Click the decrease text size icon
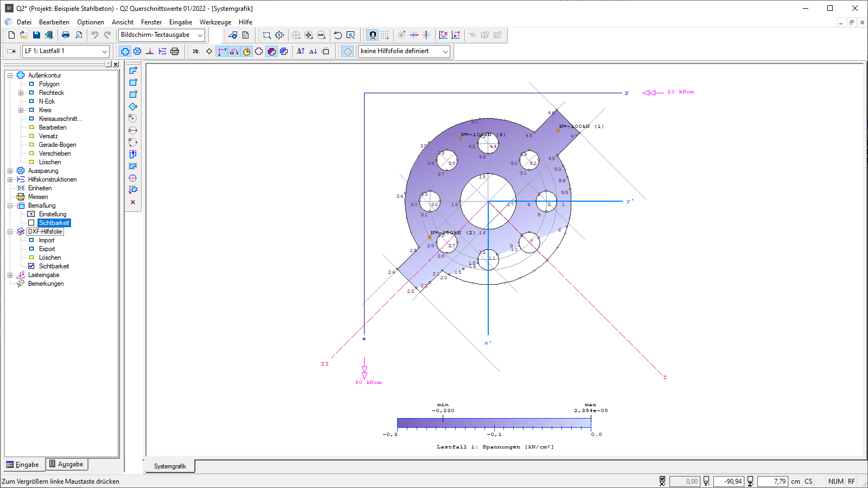Image resolution: width=868 pixels, height=488 pixels. [313, 52]
